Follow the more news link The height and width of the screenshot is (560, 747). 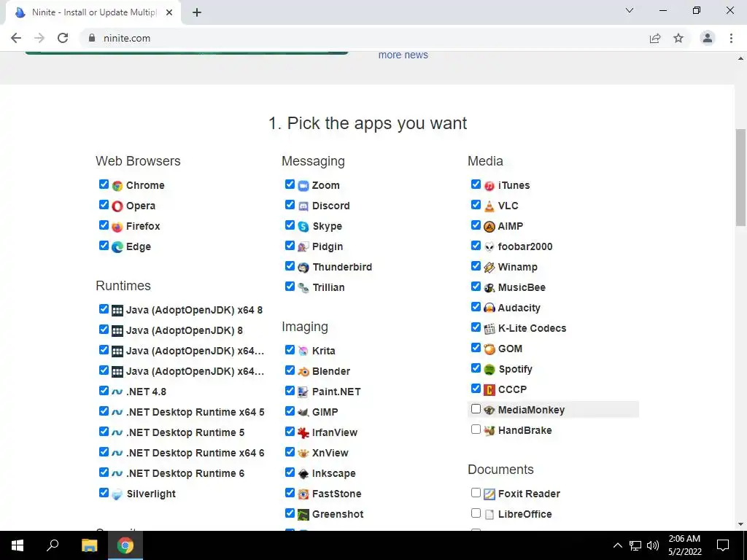tap(403, 55)
